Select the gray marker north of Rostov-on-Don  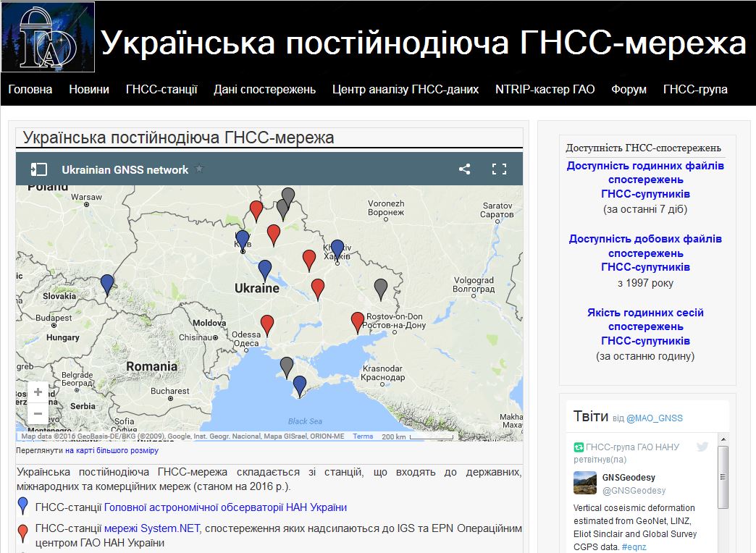pyautogui.click(x=381, y=288)
